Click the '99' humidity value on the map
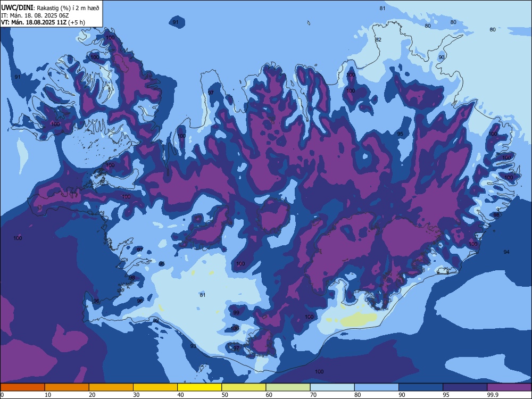 [x=236, y=313]
